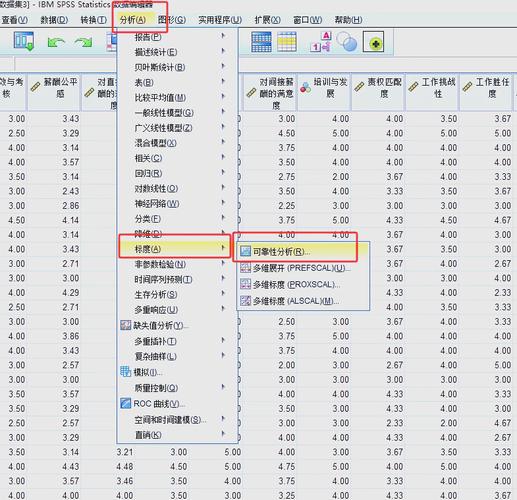The width and height of the screenshot is (517, 500).
Task: Select the 工作挑战性 column header
Action: coord(432,92)
